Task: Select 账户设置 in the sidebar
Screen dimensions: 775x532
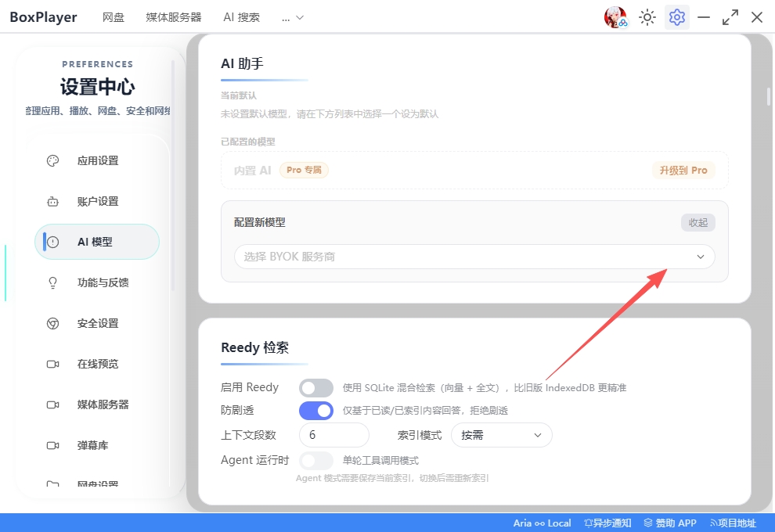Action: [x=97, y=202]
